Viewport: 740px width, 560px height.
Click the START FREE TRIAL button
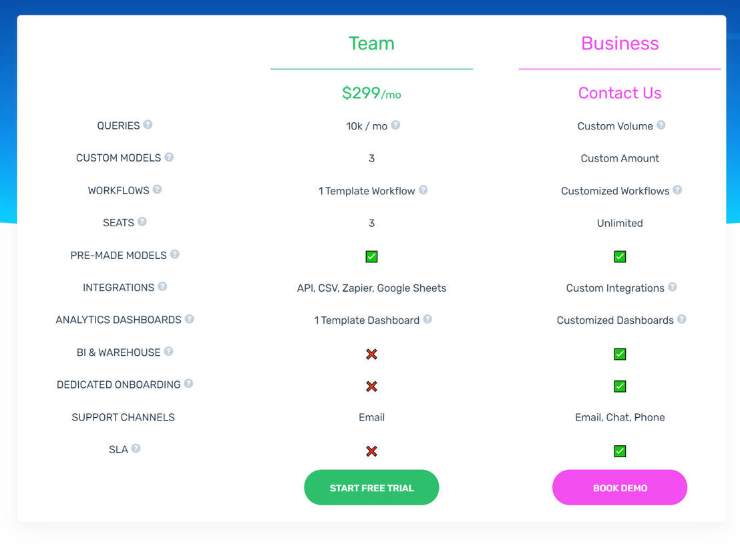pyautogui.click(x=371, y=488)
